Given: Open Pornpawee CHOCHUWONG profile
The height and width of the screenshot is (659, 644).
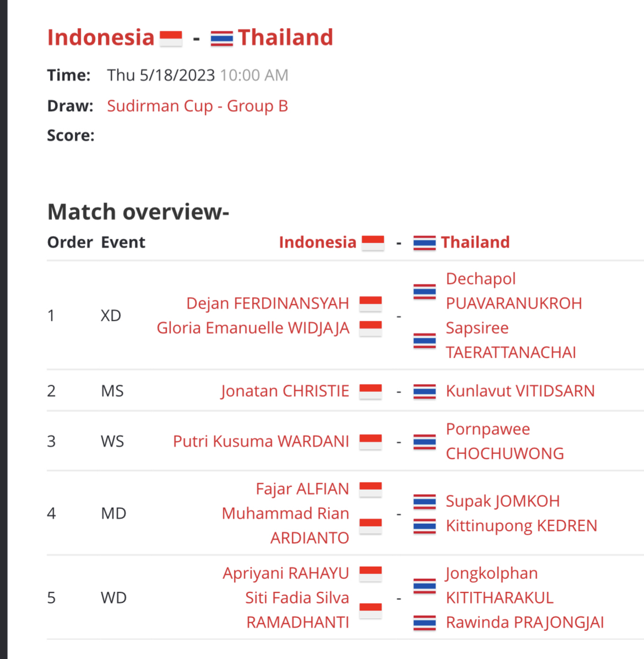Looking at the screenshot, I should (x=505, y=441).
